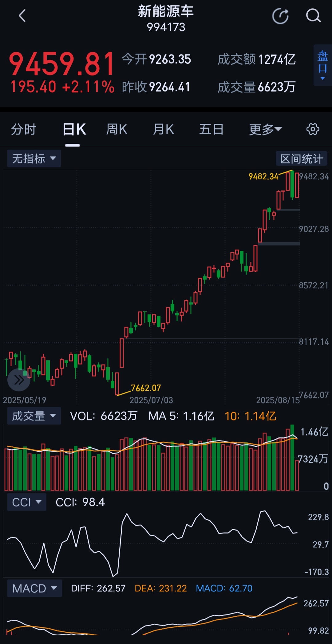Tap axis label 9027.28
This screenshot has width=332, height=644.
pos(314,229)
